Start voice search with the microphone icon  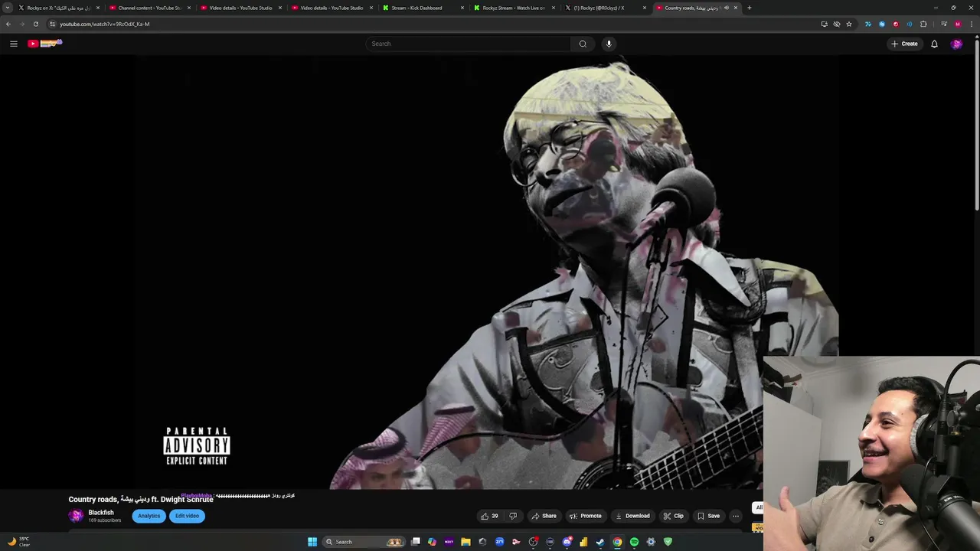(x=609, y=44)
